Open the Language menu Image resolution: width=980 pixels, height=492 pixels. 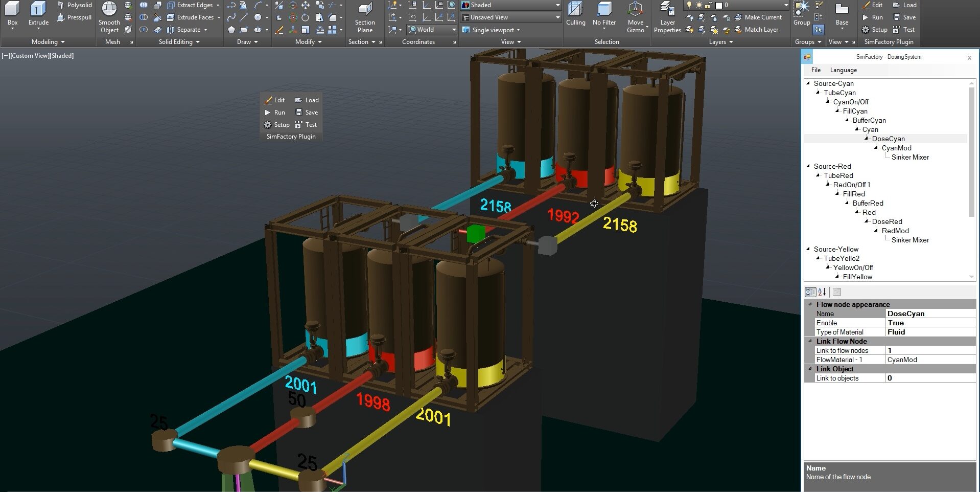click(843, 70)
